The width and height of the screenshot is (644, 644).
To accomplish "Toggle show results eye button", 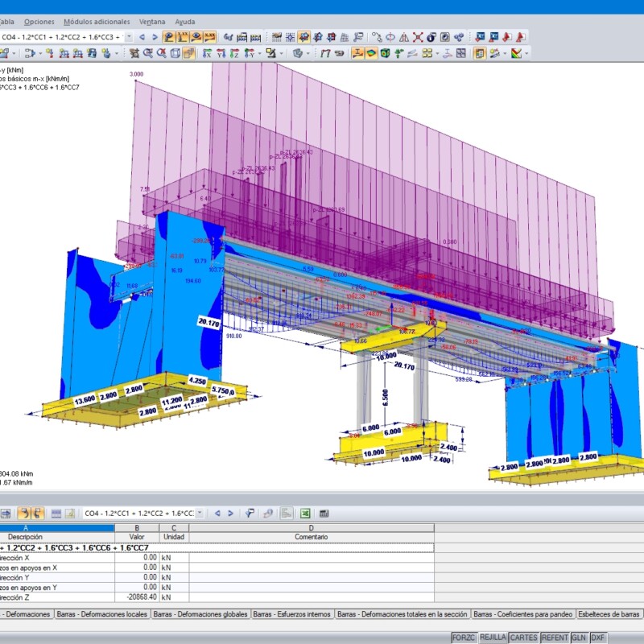I will click(x=196, y=37).
